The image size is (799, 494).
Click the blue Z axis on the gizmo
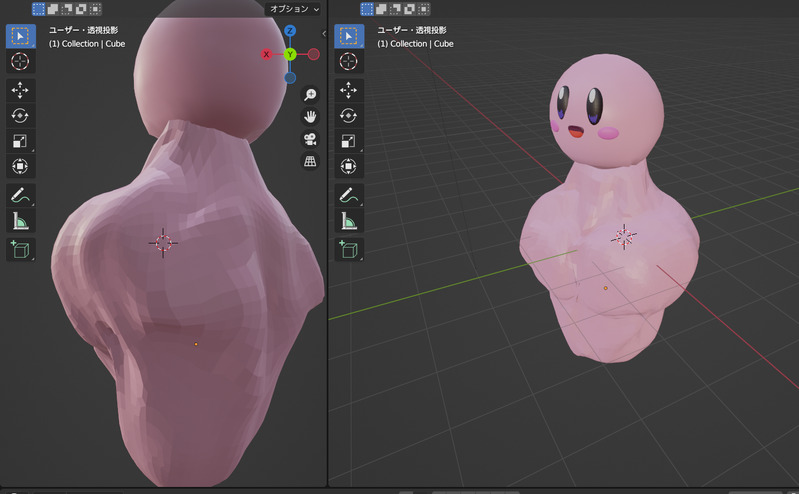coord(290,31)
